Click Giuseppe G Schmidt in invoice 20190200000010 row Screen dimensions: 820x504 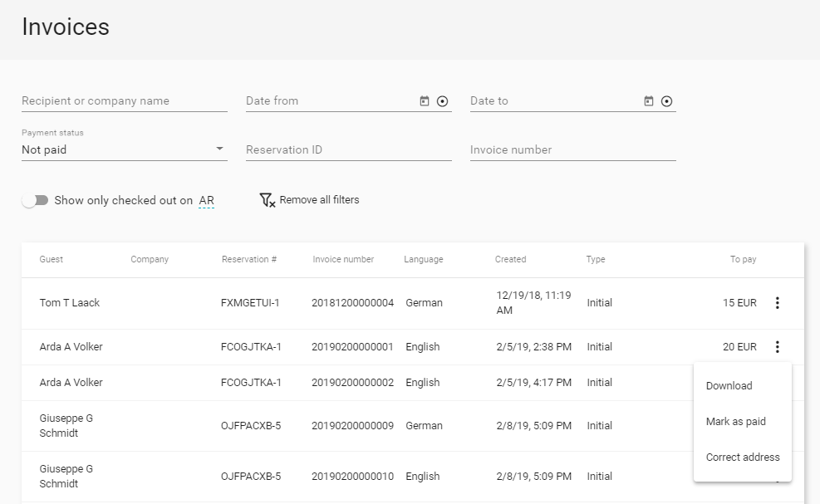(66, 477)
